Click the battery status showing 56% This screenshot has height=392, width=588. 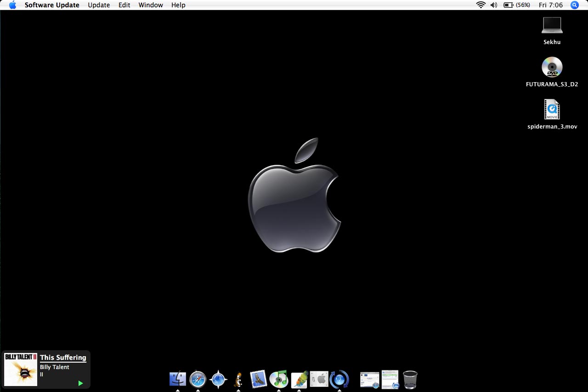coord(517,5)
